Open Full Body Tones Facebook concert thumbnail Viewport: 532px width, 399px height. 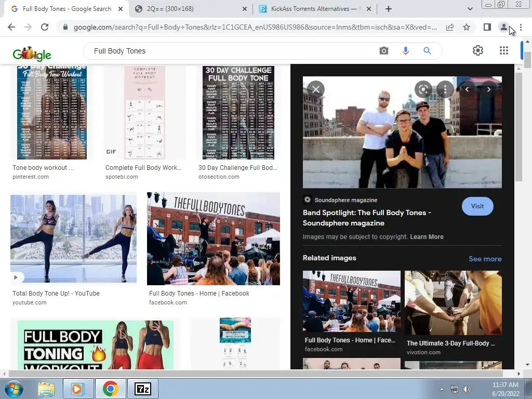[x=214, y=238]
